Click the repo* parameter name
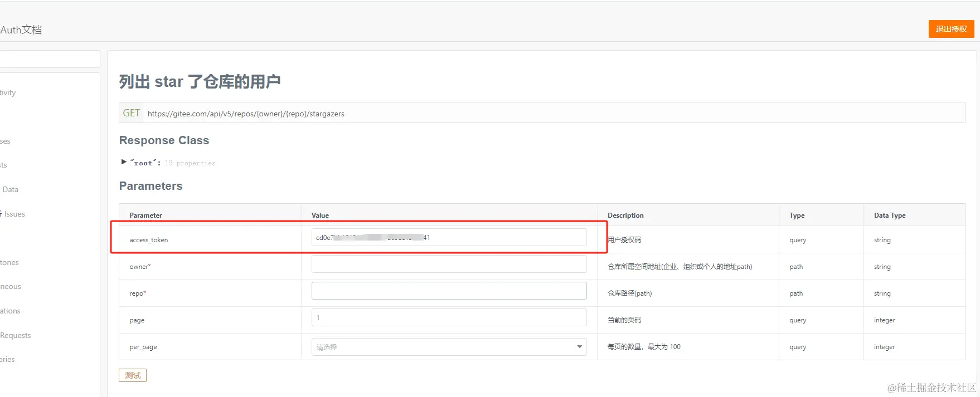Screen dimensions: 980x397 pyautogui.click(x=138, y=293)
